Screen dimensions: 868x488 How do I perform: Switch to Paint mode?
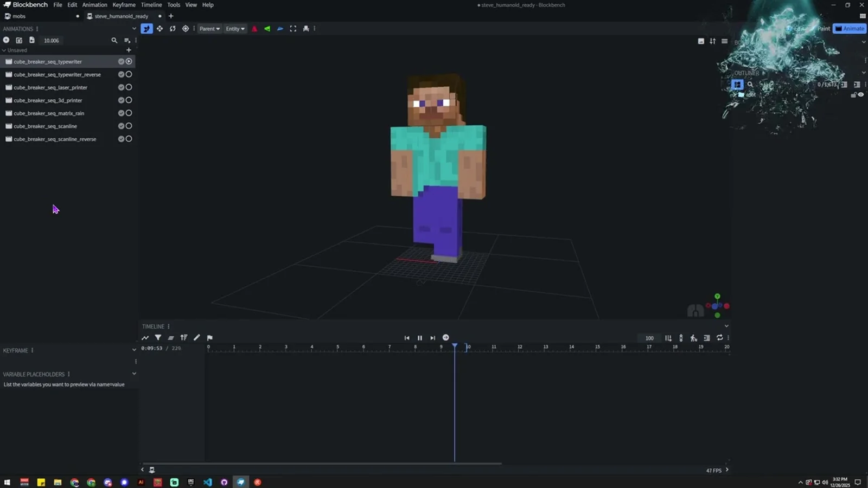pos(824,29)
